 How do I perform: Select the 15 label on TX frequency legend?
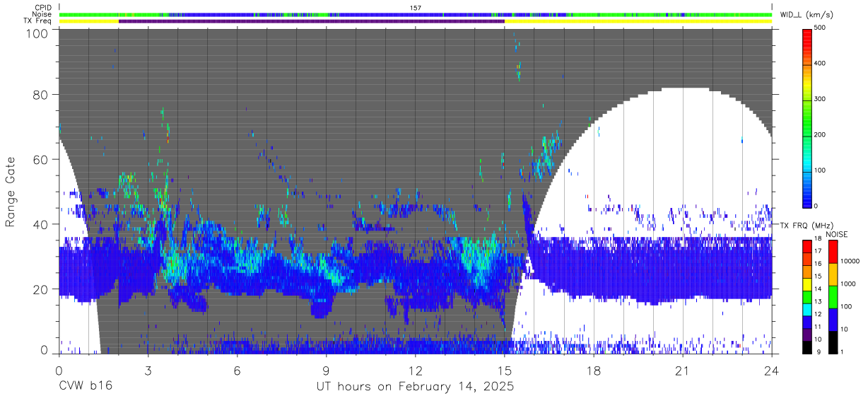pyautogui.click(x=819, y=276)
